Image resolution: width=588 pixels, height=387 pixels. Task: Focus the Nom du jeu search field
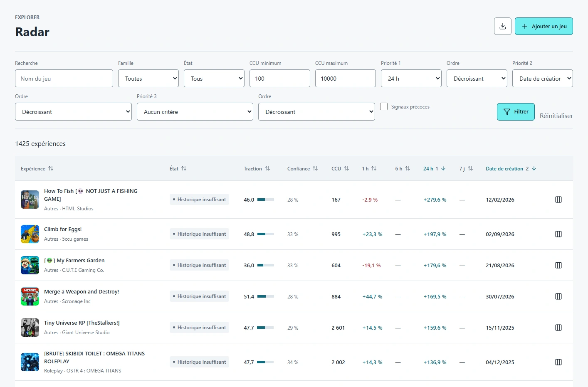(64, 78)
